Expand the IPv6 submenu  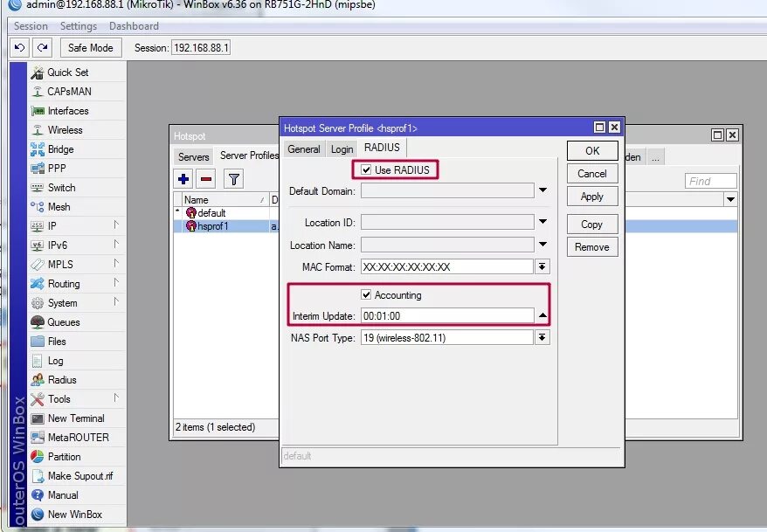[116, 244]
